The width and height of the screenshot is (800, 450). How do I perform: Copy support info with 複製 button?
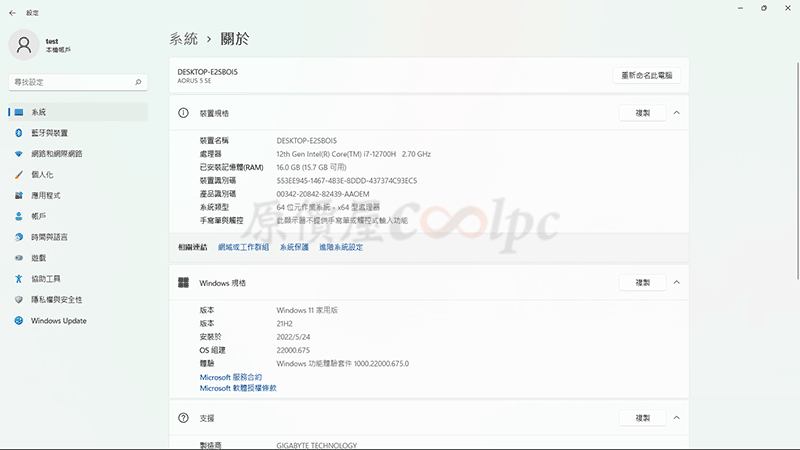(642, 418)
